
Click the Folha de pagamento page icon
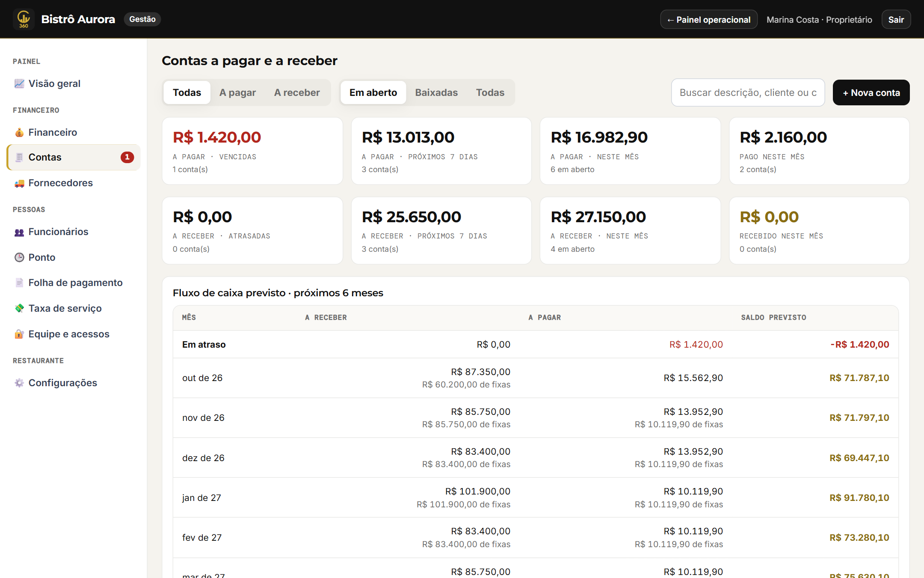coord(19,283)
